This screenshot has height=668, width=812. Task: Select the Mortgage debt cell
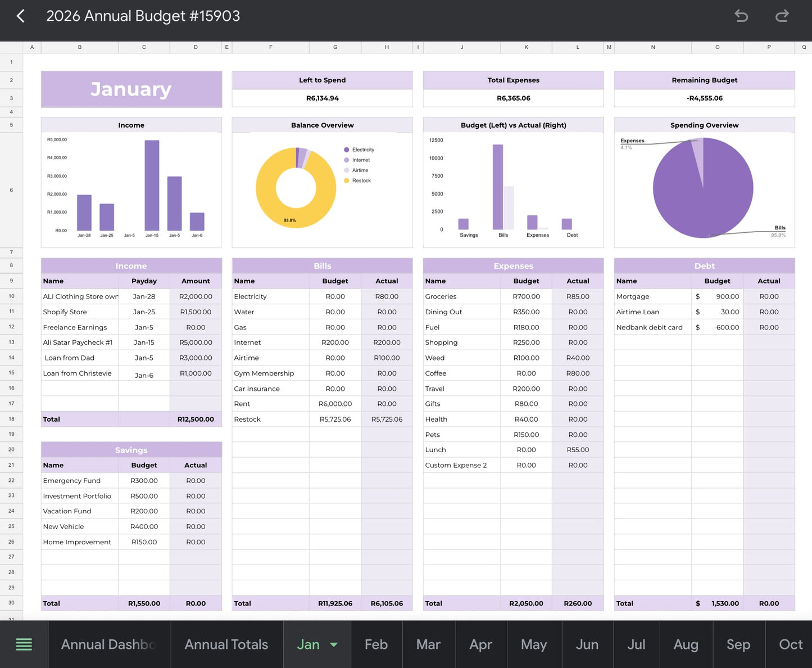[653, 296]
